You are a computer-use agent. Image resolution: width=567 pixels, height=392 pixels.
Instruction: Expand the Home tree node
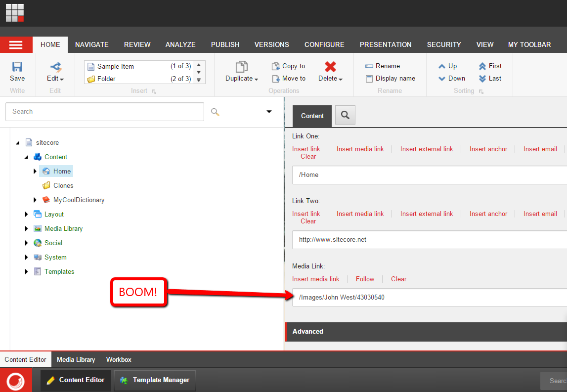(35, 172)
